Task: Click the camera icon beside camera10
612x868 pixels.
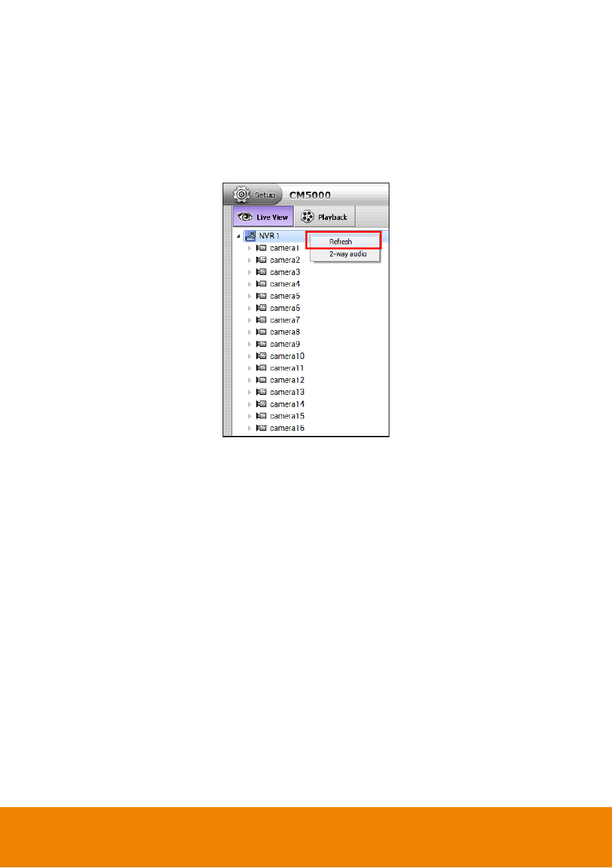Action: pos(261,356)
